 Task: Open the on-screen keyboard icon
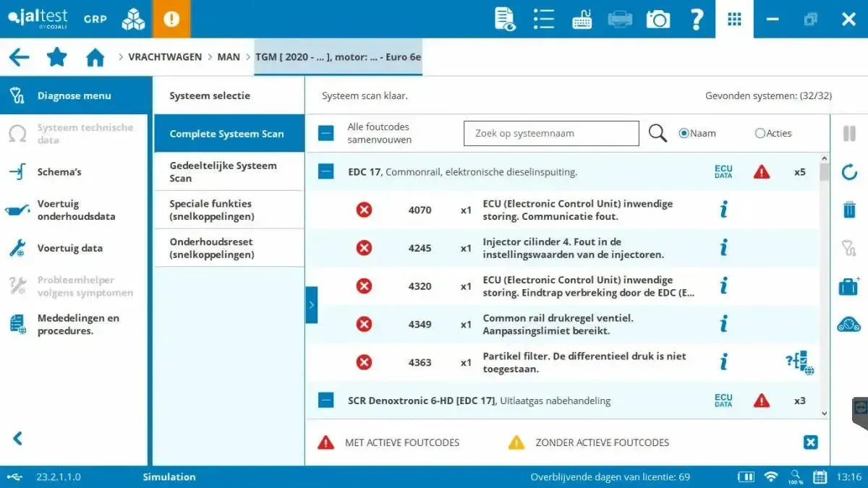[x=582, y=19]
